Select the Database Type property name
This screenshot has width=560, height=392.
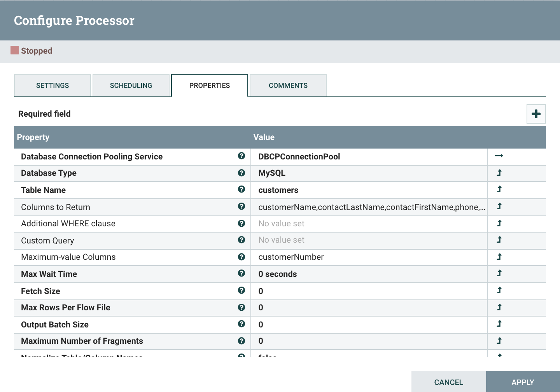49,173
